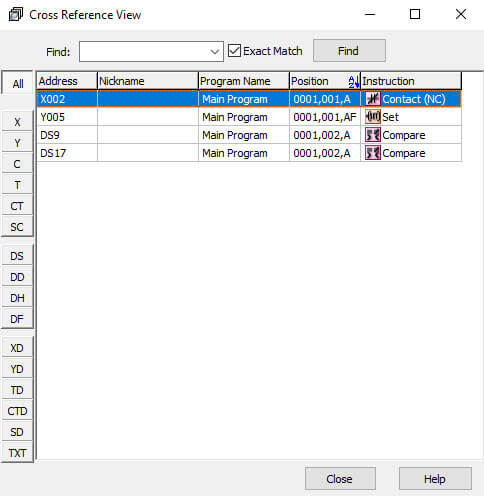This screenshot has height=496, width=484.
Task: Open the Help button
Action: coord(435,479)
